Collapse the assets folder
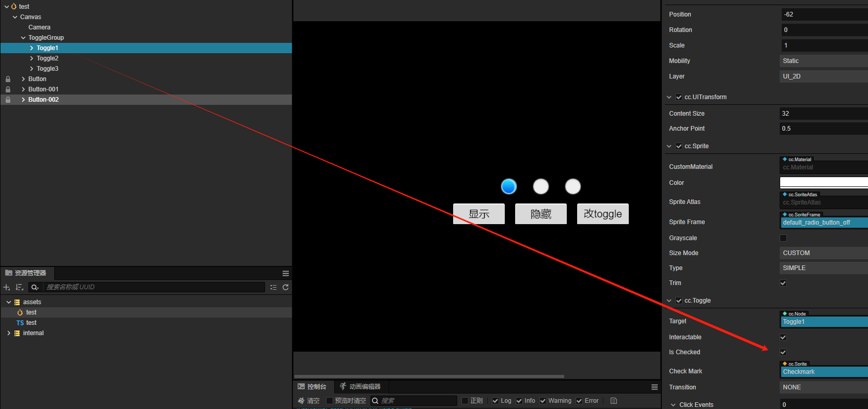 (9, 302)
